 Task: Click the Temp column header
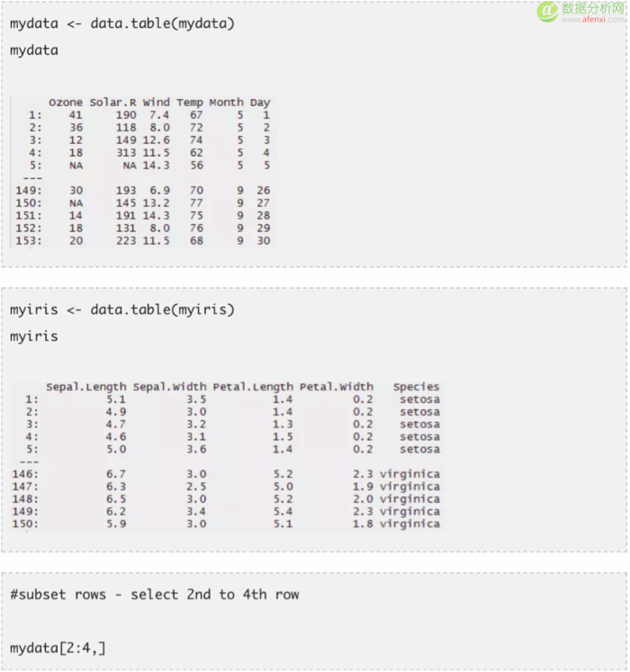click(190, 103)
